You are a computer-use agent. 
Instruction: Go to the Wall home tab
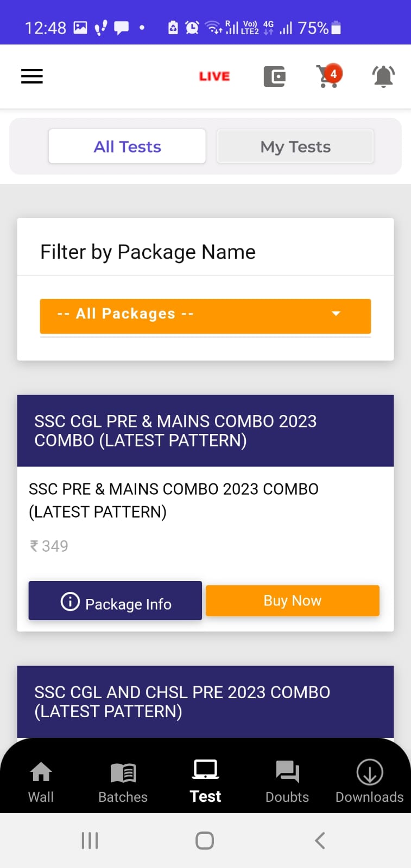41,782
